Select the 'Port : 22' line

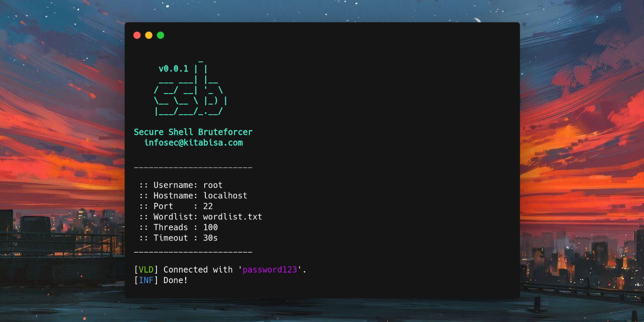tap(176, 206)
